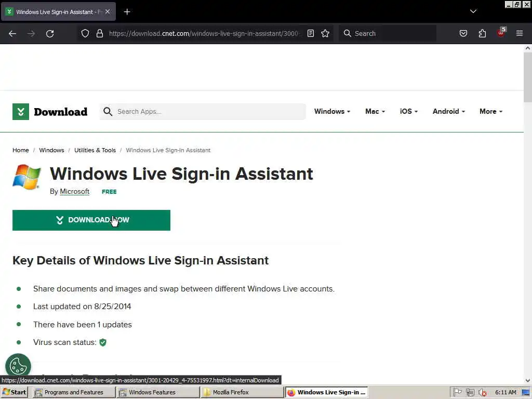Click the Windows Live Sign-in Assistant page heading
532x399 pixels.
click(181, 174)
